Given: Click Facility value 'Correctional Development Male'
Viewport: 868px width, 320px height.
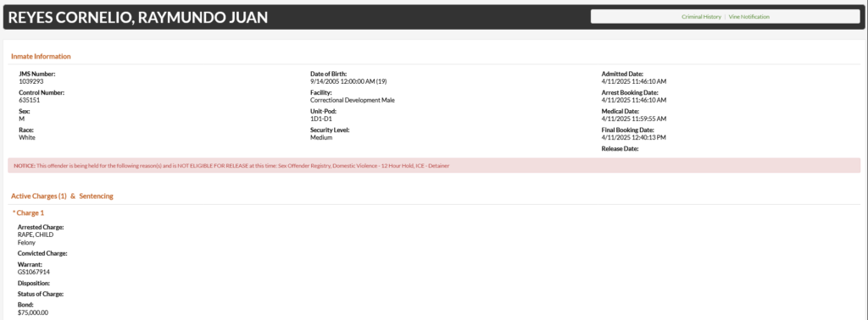Looking at the screenshot, I should (352, 100).
